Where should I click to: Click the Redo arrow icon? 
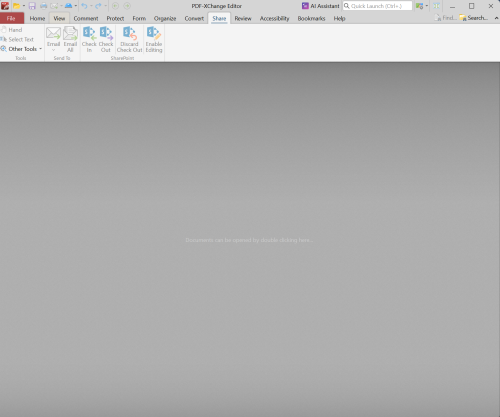[x=98, y=6]
